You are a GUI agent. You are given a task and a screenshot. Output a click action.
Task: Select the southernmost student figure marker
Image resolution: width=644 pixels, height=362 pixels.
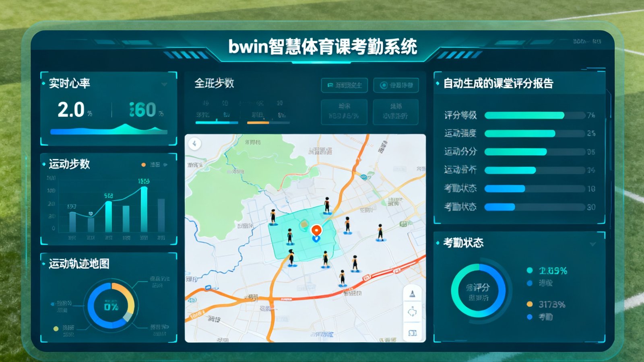pos(342,278)
